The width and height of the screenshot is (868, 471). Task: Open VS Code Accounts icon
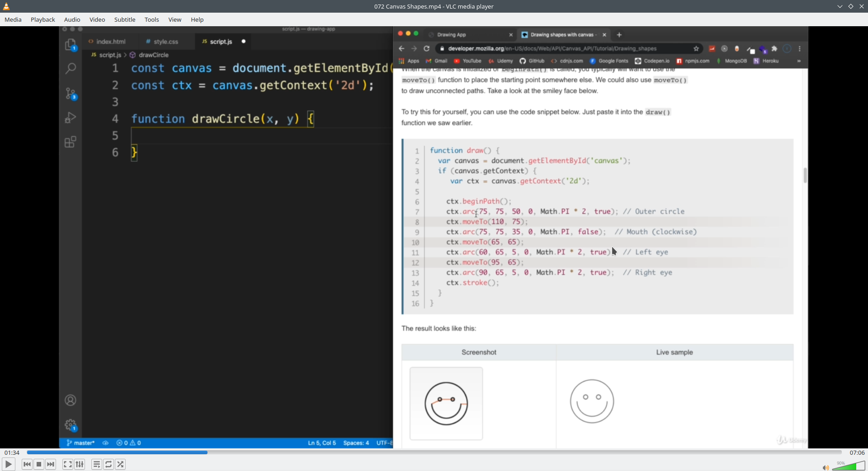point(71,400)
